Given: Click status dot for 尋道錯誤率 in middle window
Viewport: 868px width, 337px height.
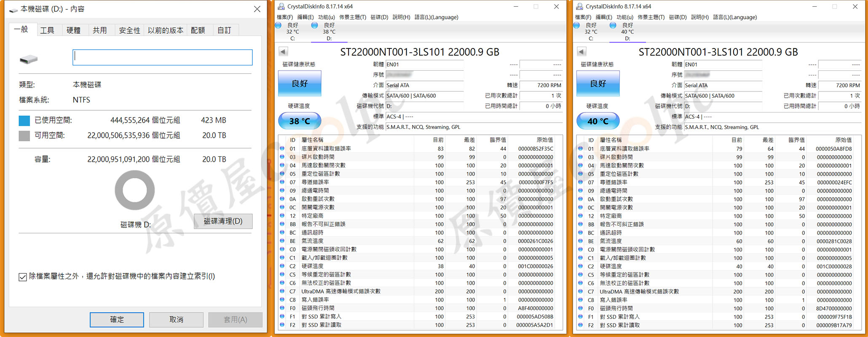Looking at the screenshot, I should coord(282,182).
